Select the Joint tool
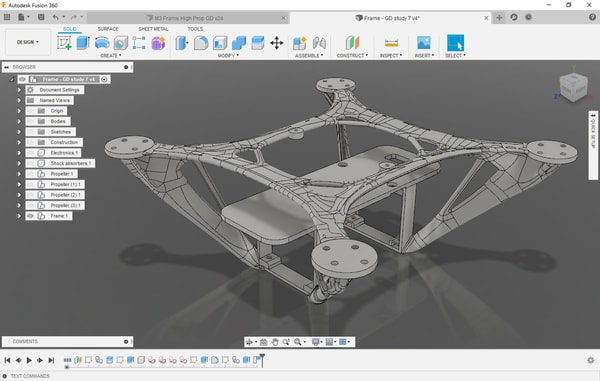Screen dimensions: 600x381 coord(319,43)
